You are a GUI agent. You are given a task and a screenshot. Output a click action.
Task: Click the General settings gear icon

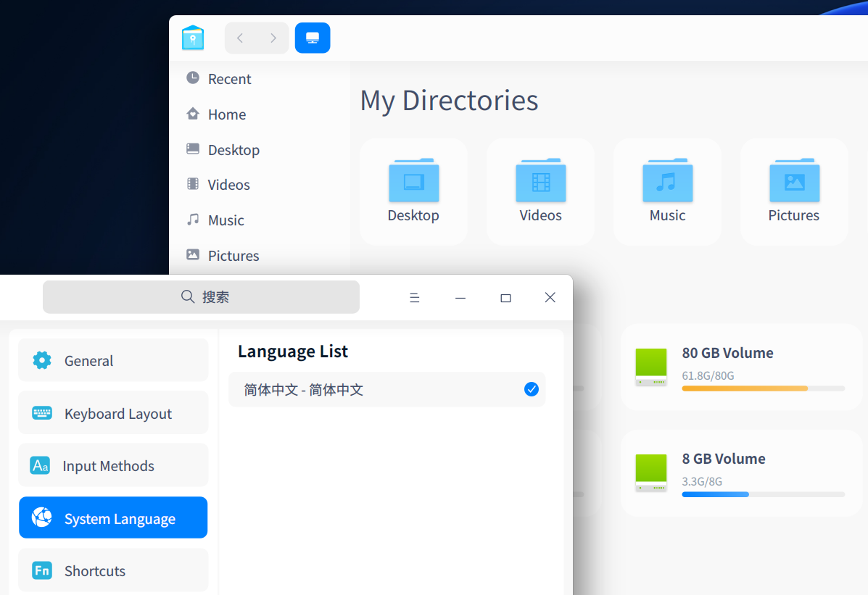click(x=42, y=359)
